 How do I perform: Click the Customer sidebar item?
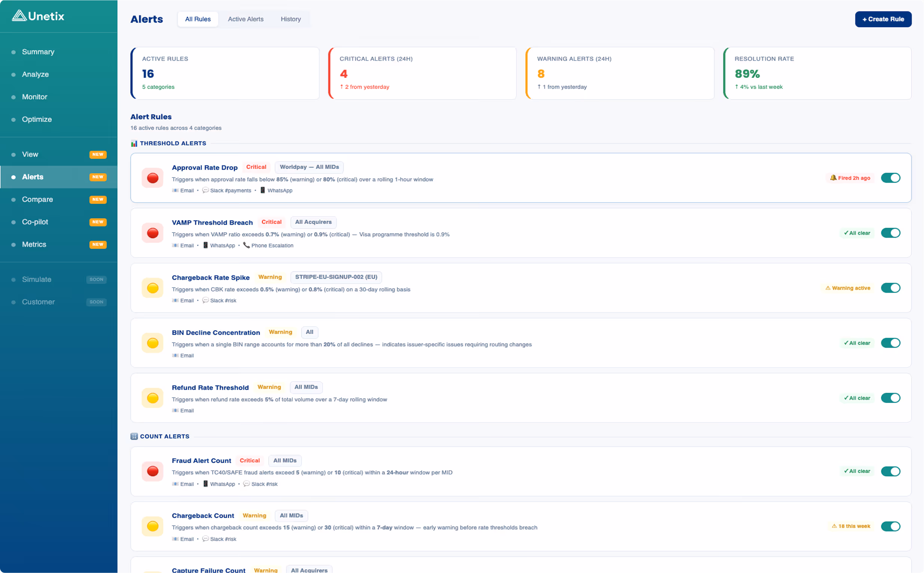pos(59,301)
